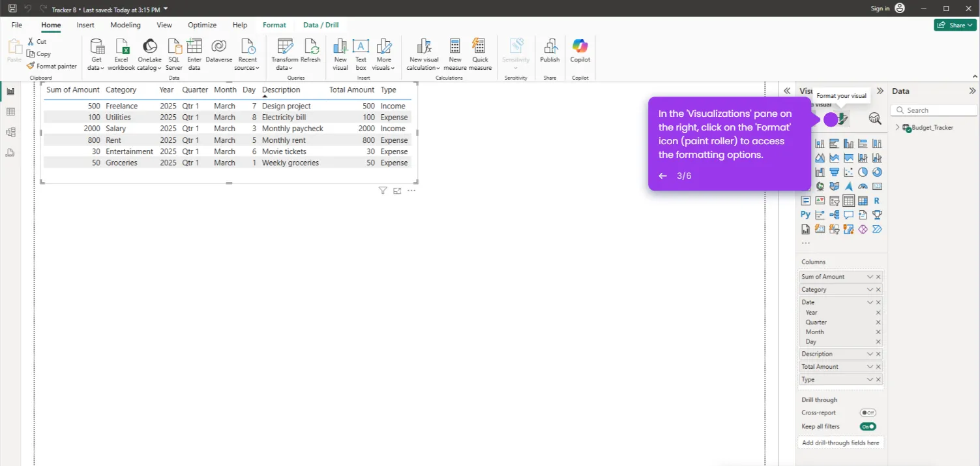Click Quick measure in Calculations
The image size is (980, 466).
(481, 54)
